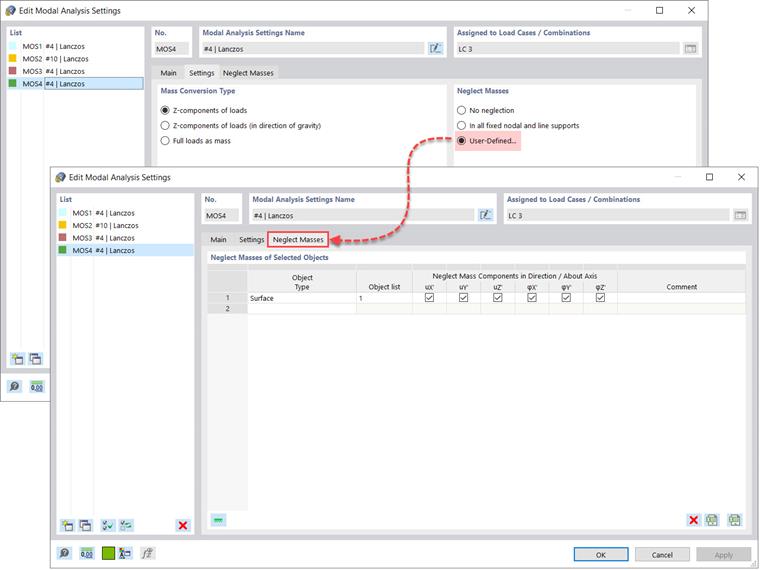
Task: Click fx formula icon in front window footer
Action: [148, 553]
